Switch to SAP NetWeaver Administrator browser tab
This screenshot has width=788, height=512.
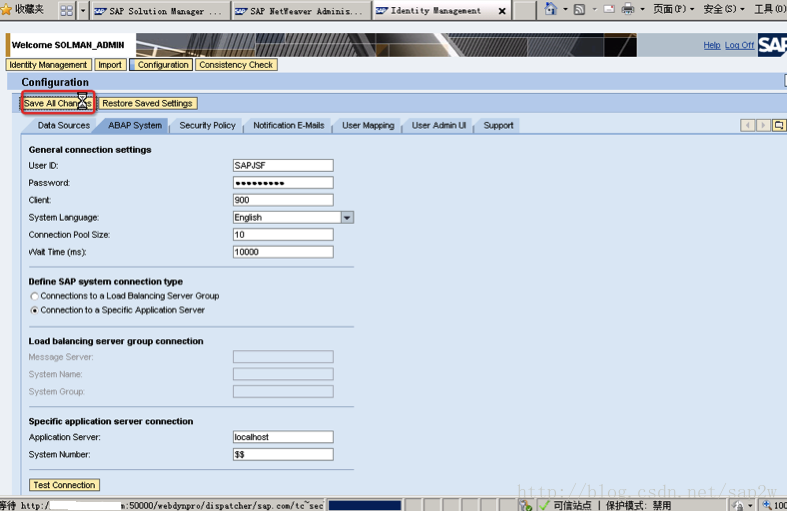(x=300, y=11)
